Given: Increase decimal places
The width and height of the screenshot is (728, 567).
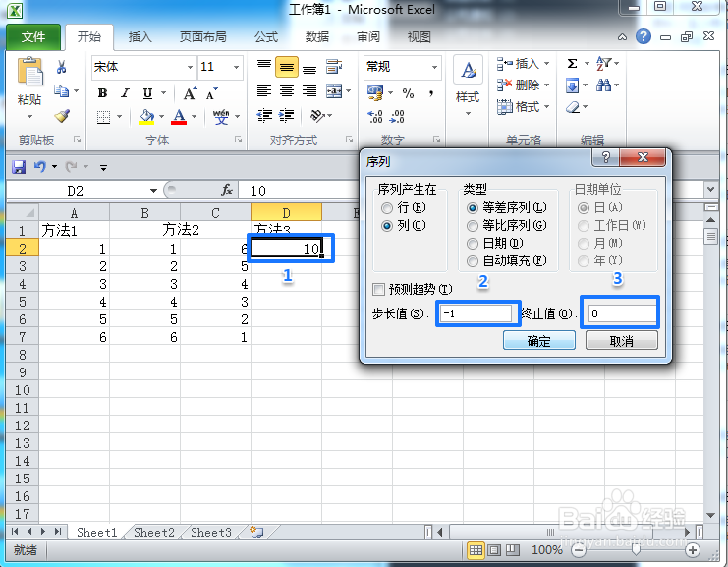Looking at the screenshot, I should tap(374, 116).
